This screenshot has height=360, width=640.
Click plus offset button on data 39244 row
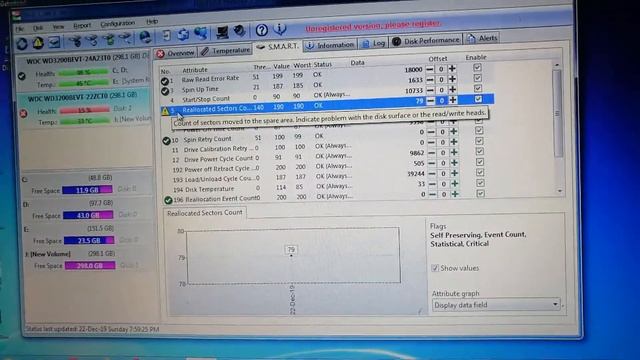pyautogui.click(x=454, y=173)
